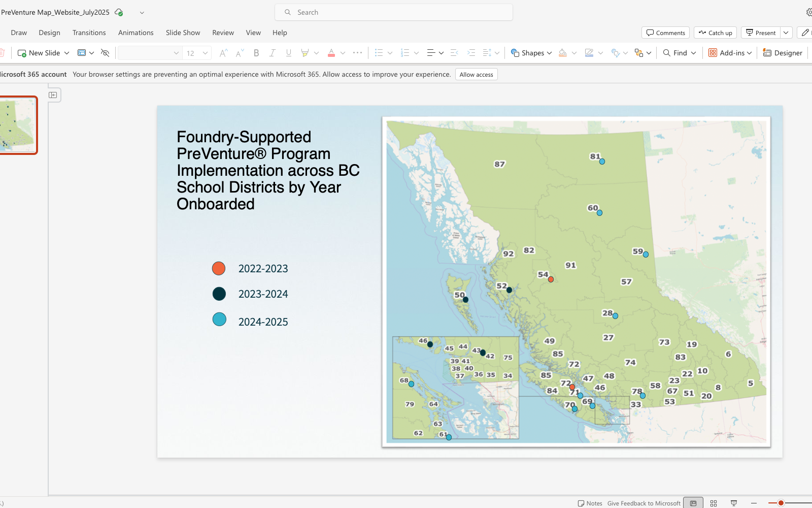Screen dimensions: 812x508
Task: Expand the Find dropdown arrow
Action: tap(694, 53)
